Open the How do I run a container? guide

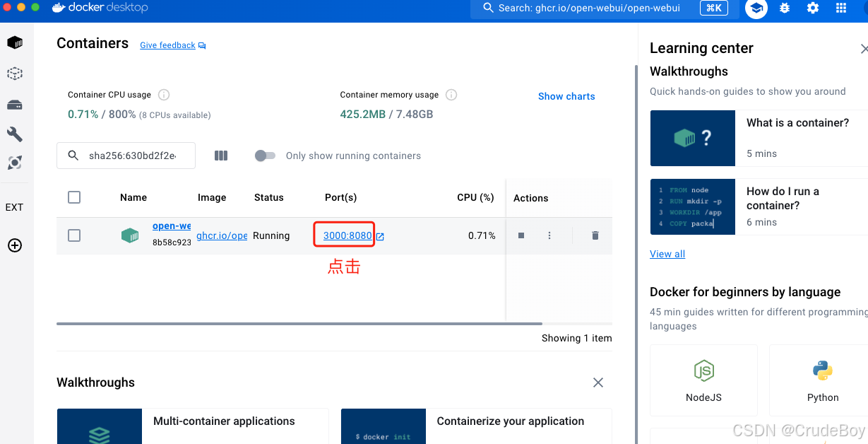759,206
